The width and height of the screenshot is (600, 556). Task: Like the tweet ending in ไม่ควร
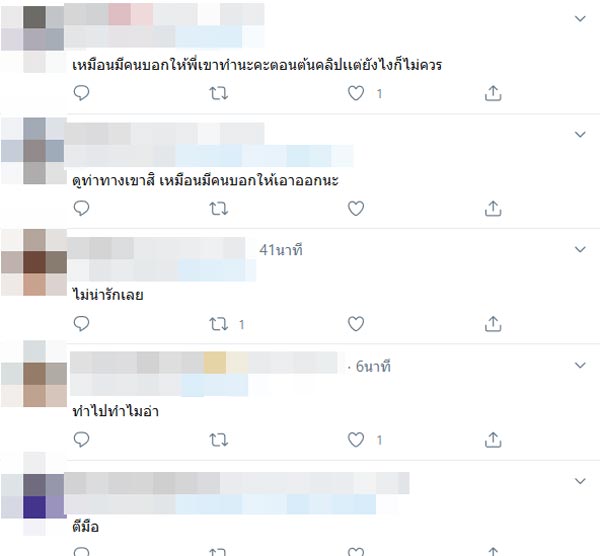tap(355, 93)
